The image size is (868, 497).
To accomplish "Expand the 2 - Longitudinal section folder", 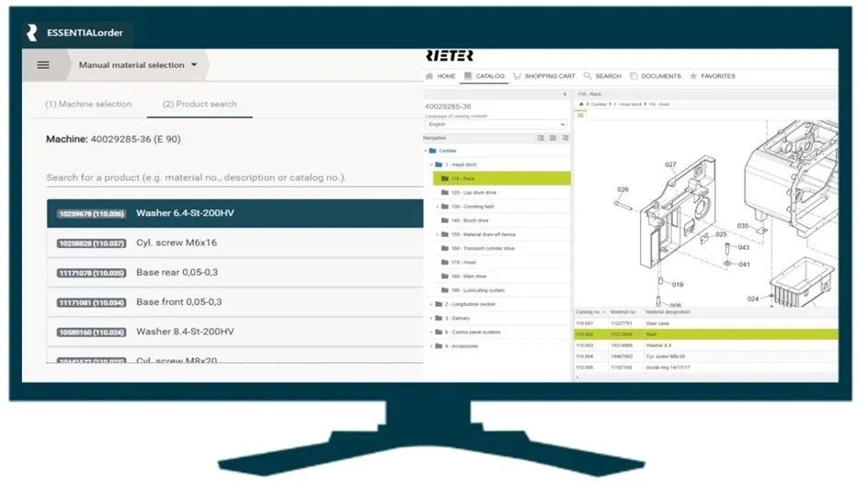I will (431, 304).
